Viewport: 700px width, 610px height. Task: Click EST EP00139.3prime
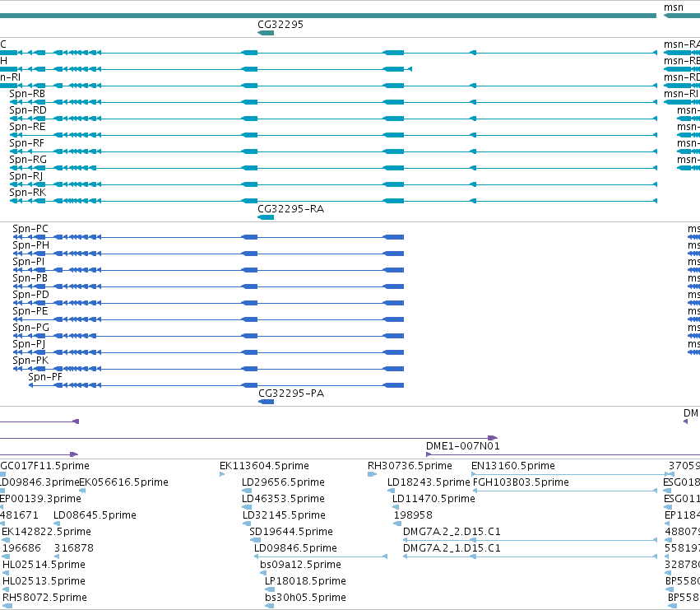[x=40, y=499]
